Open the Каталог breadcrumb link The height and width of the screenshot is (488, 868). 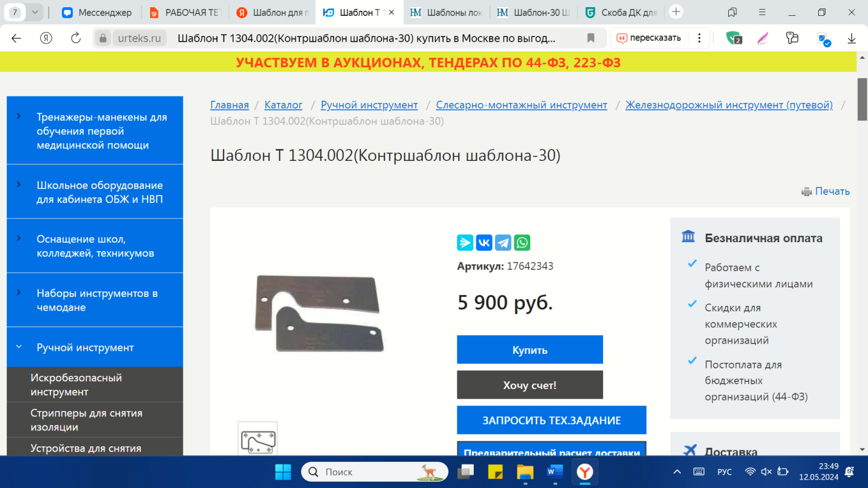coord(284,105)
